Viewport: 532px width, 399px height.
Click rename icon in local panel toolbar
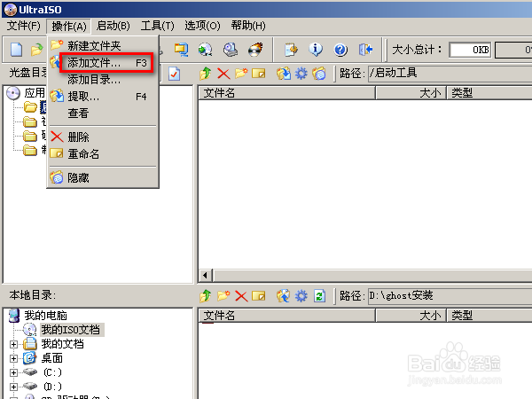tap(259, 296)
